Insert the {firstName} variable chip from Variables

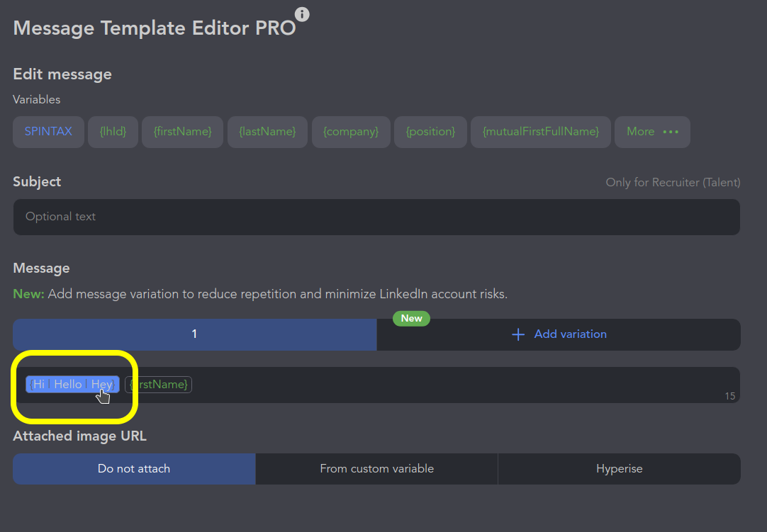pyautogui.click(x=182, y=132)
